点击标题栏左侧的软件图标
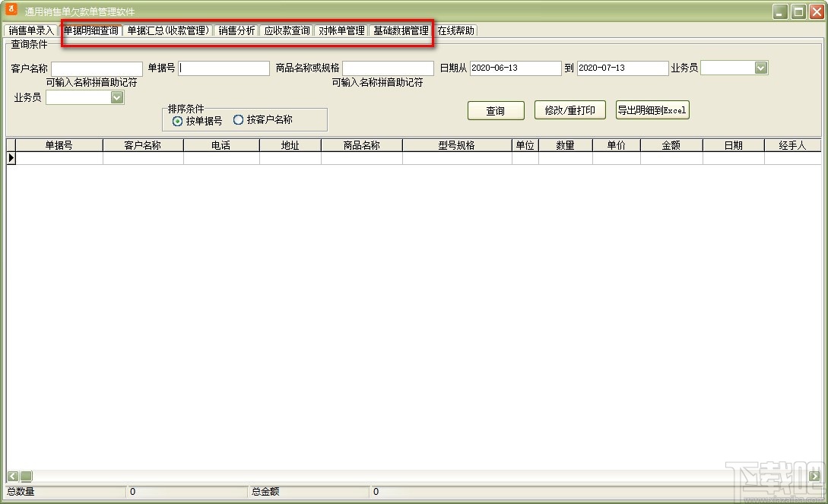 tap(10, 11)
